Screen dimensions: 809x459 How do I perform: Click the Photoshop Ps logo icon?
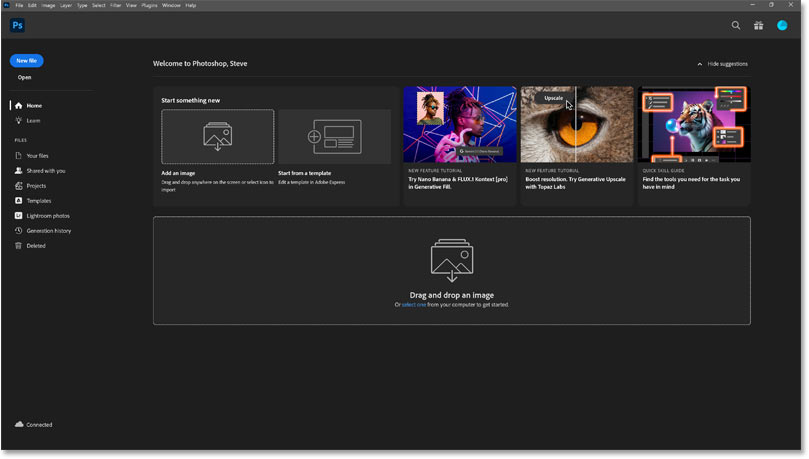18,25
